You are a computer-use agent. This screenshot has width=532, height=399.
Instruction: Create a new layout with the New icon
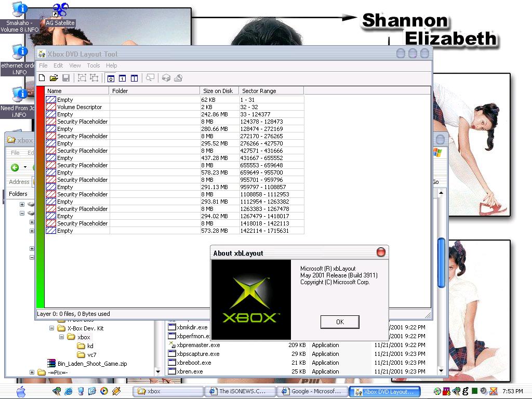[42, 78]
